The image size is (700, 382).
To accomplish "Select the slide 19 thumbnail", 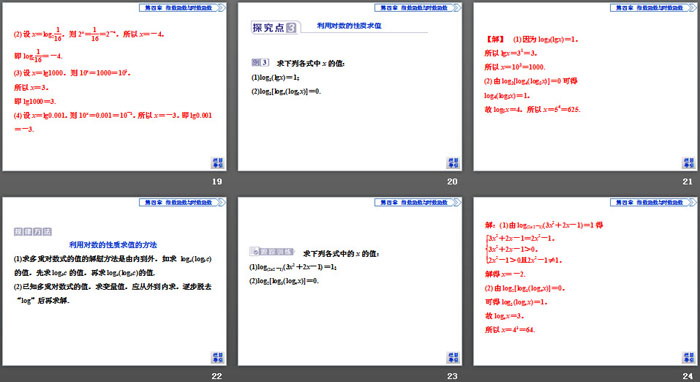I will (114, 87).
